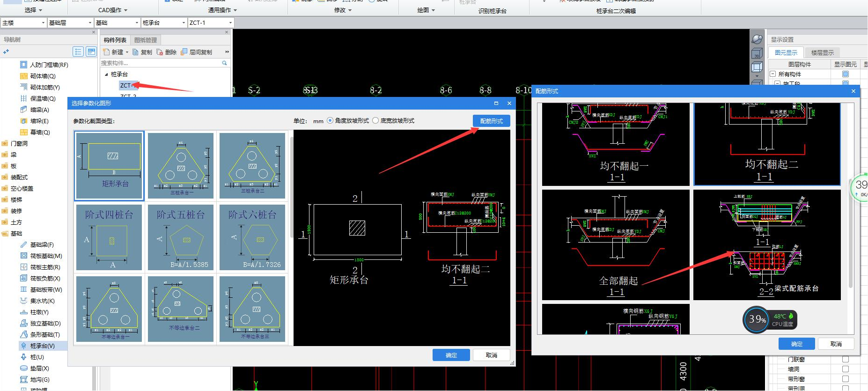Select the 墙垛(E) icon

point(24,121)
